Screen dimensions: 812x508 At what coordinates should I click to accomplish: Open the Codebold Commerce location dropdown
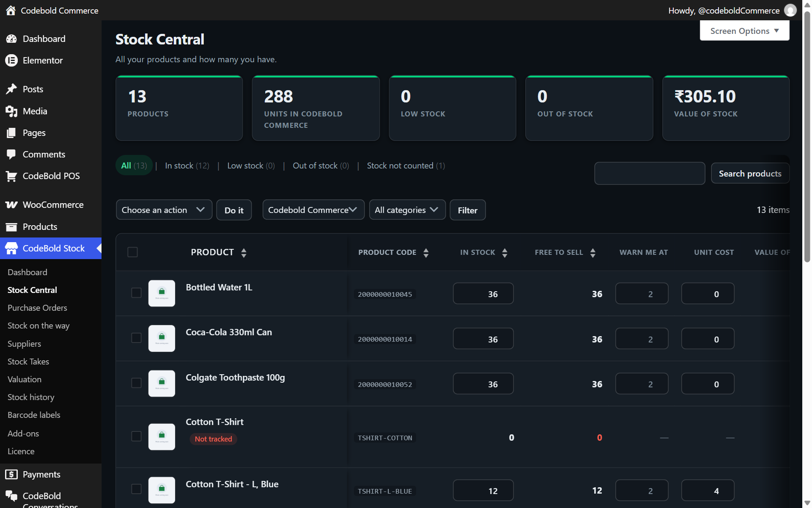click(x=313, y=210)
